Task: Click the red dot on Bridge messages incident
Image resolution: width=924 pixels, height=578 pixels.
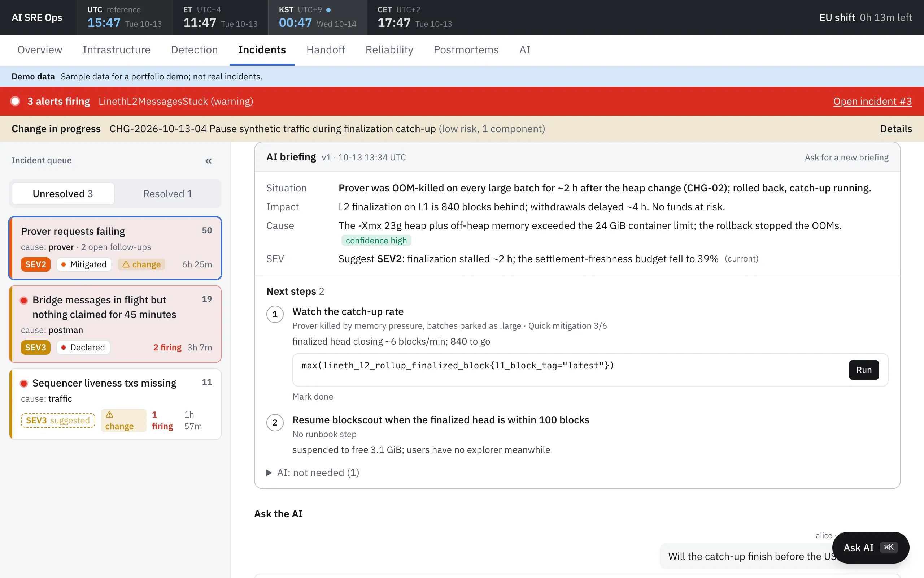Action: tap(24, 301)
